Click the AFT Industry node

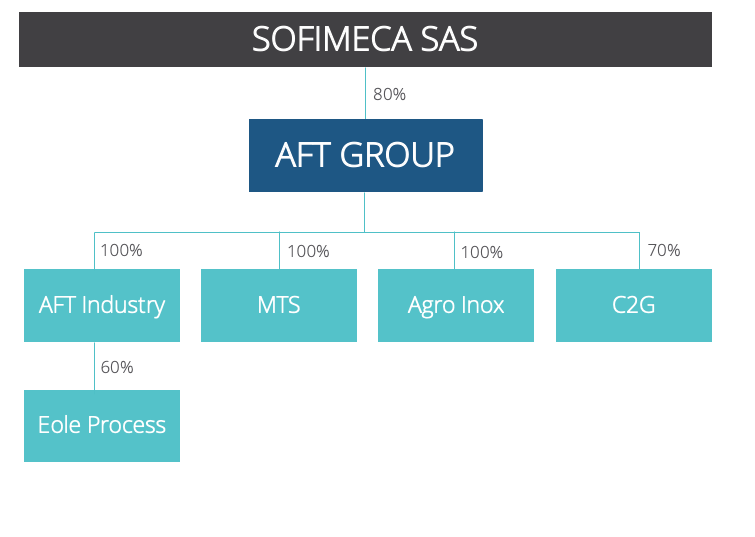(102, 305)
